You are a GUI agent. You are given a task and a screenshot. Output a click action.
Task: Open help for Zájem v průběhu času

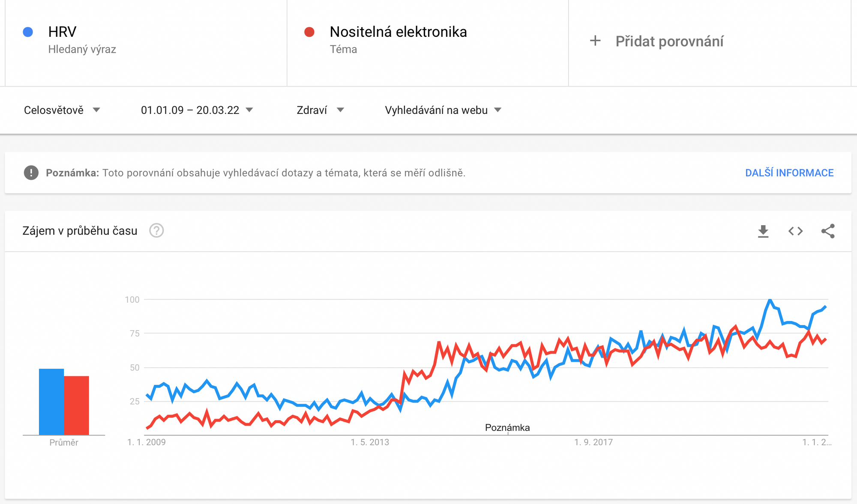tap(156, 231)
